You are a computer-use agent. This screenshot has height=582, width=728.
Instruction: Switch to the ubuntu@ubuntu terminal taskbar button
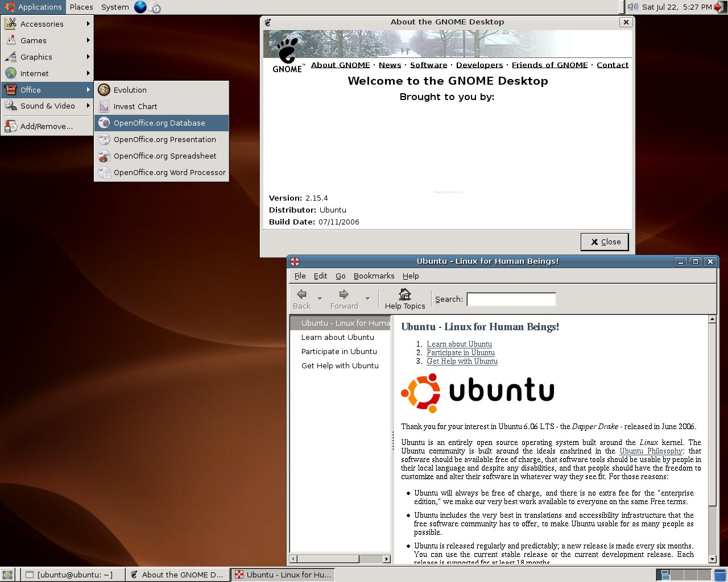[73, 575]
